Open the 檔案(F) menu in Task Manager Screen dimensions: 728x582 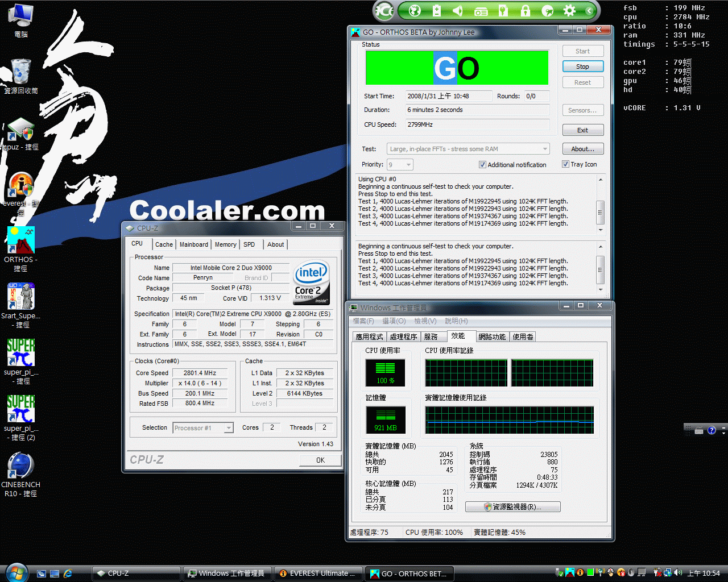click(363, 321)
